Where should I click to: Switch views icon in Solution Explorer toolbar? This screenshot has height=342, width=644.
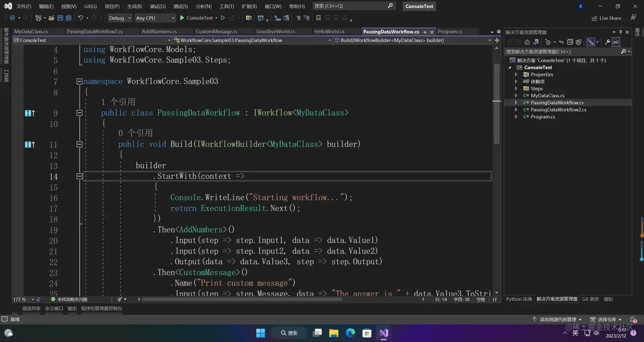coord(535,42)
